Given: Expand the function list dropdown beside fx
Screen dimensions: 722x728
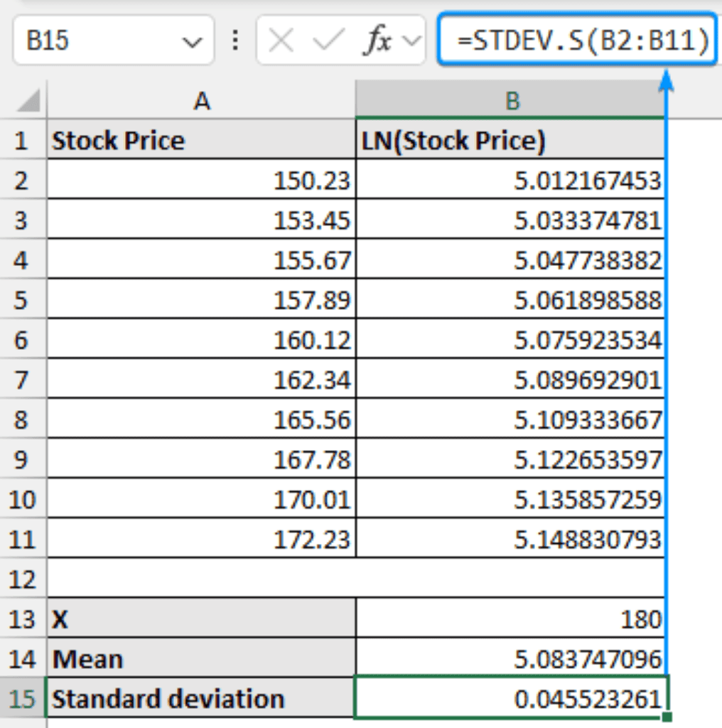Looking at the screenshot, I should (x=411, y=42).
